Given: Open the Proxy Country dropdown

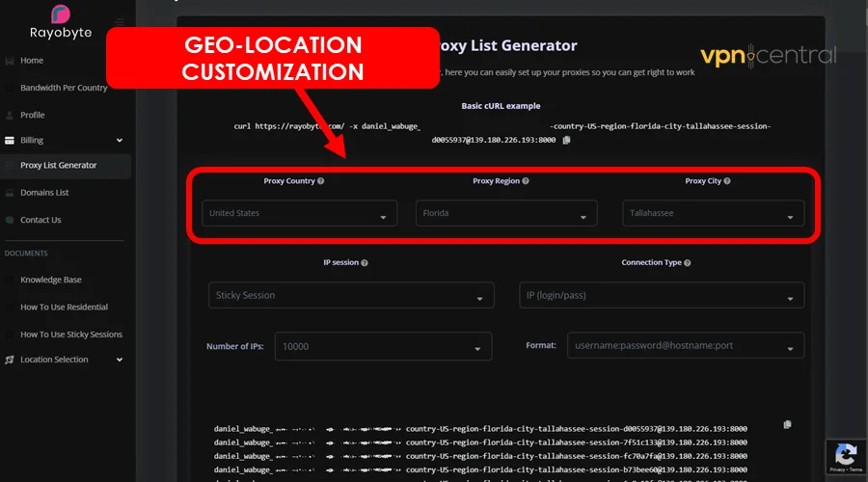Looking at the screenshot, I should [x=300, y=213].
